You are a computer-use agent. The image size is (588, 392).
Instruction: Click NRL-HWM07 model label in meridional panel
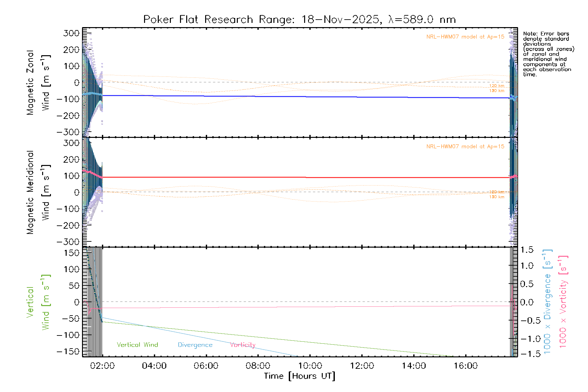tap(465, 147)
